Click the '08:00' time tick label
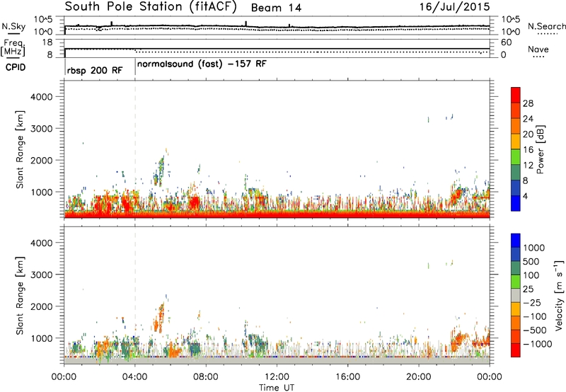The width and height of the screenshot is (566, 392). (x=206, y=377)
